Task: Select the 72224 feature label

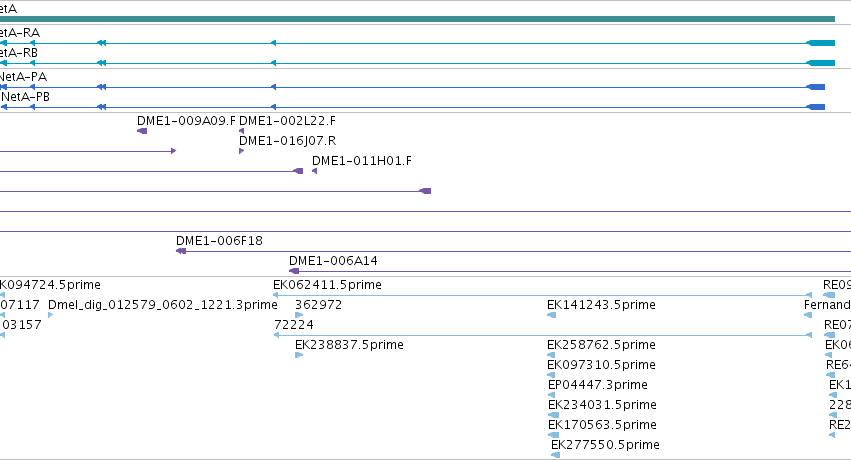Action: pyautogui.click(x=294, y=325)
